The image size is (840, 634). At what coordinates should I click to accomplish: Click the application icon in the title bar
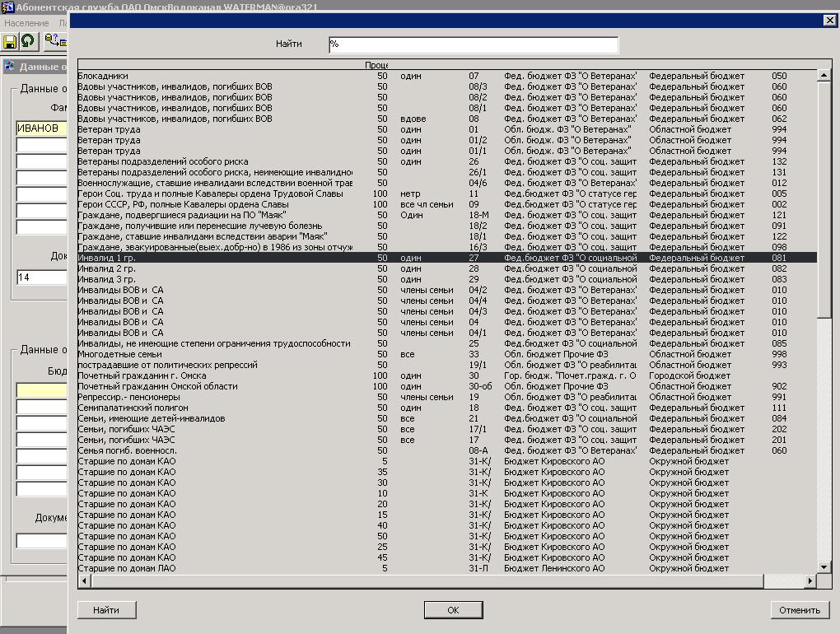7,7
